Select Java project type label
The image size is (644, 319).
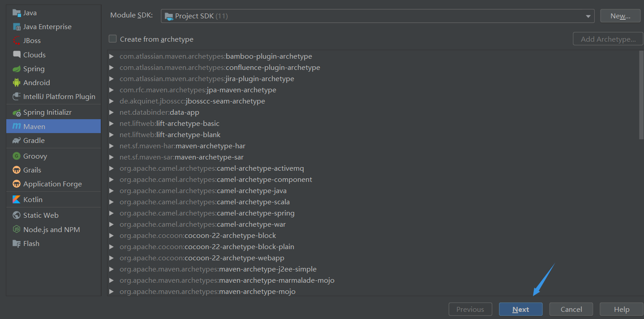30,13
